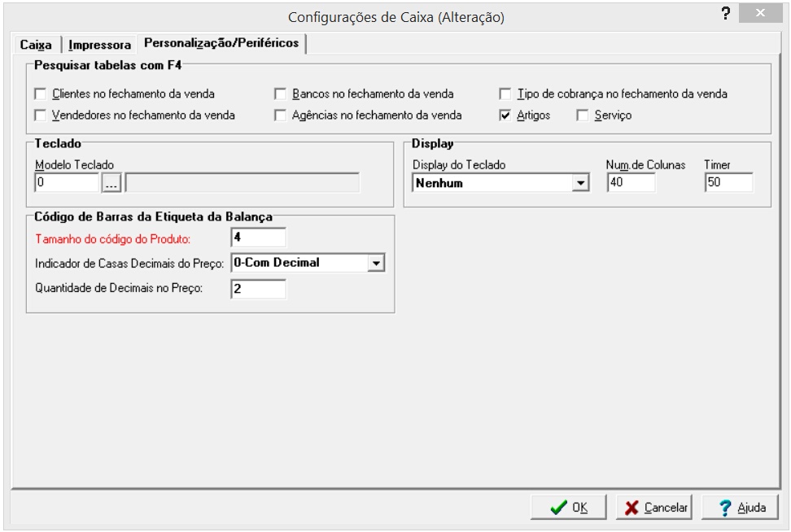Click Quantidade de Decimais no Preço field
This screenshot has width=791, height=532.
(258, 289)
